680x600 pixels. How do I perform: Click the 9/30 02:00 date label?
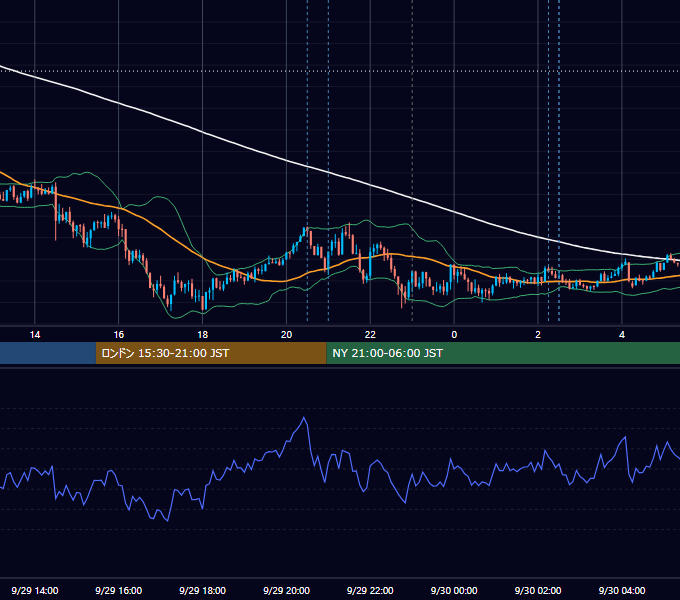538,590
